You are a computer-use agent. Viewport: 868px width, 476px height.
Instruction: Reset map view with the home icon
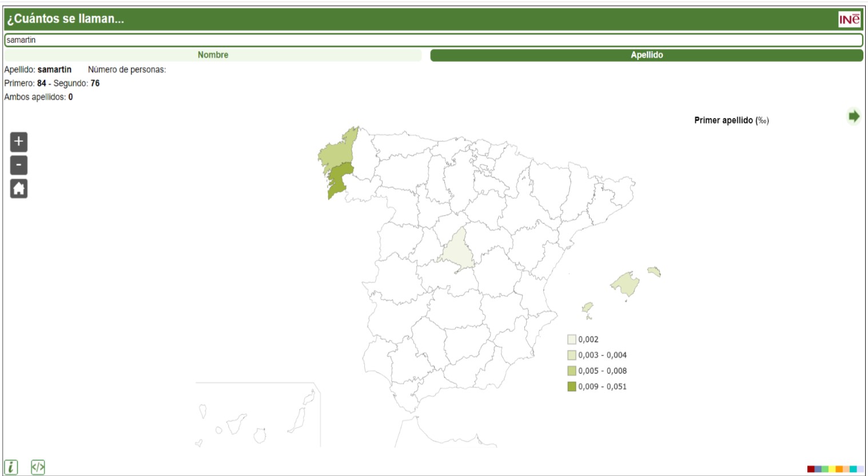[19, 189]
